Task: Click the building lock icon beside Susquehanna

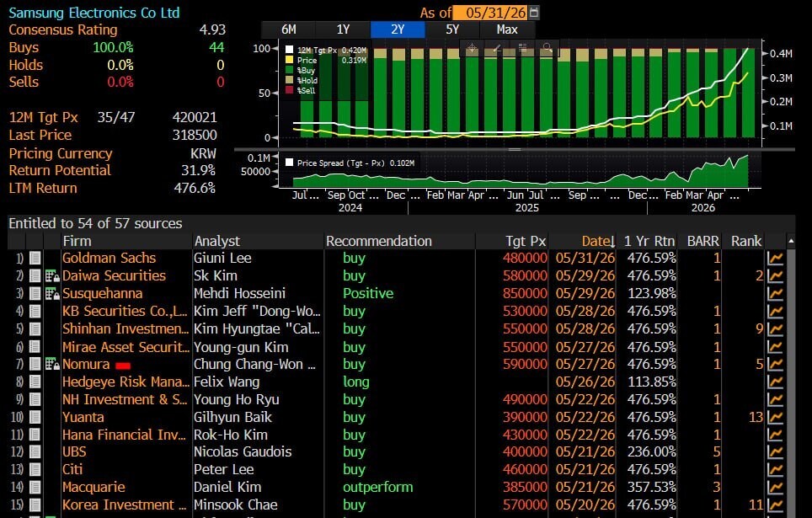Action: tap(52, 293)
